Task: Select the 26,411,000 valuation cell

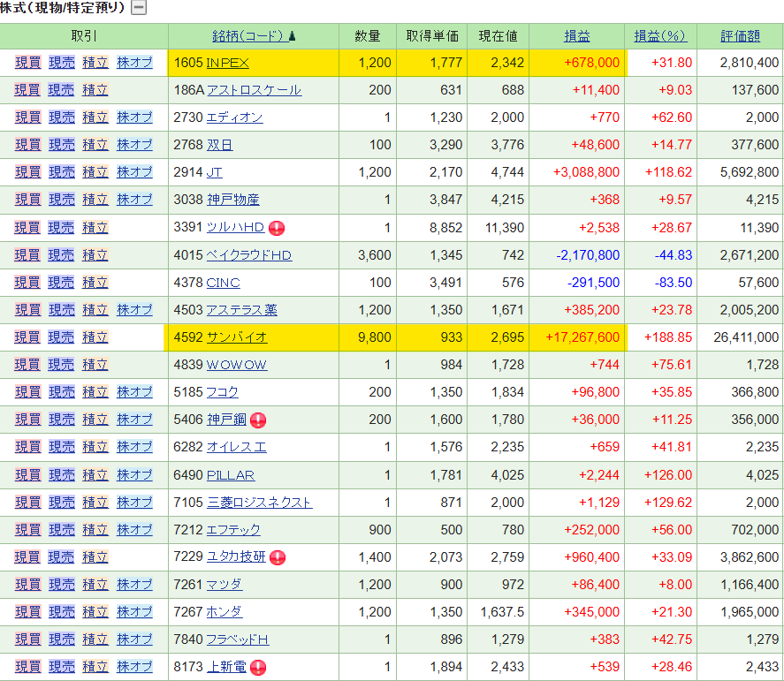Action: [x=741, y=337]
